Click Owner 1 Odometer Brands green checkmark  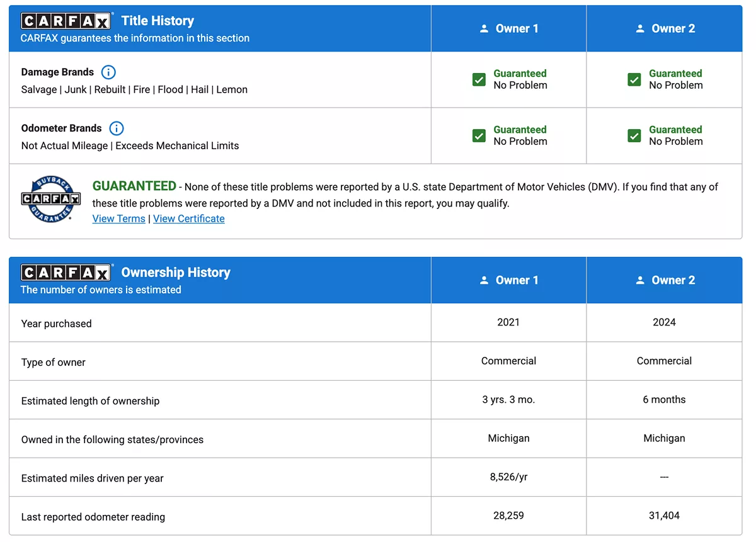tap(479, 135)
